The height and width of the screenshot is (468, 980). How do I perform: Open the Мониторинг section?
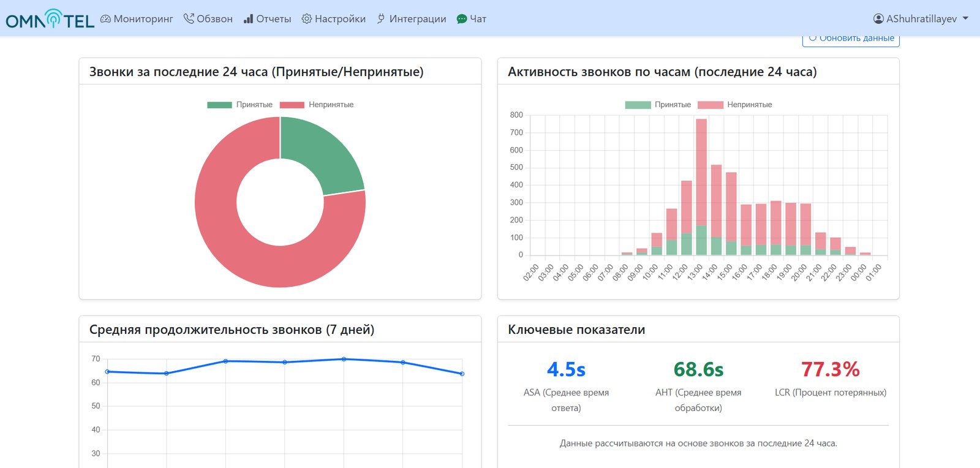tap(137, 19)
